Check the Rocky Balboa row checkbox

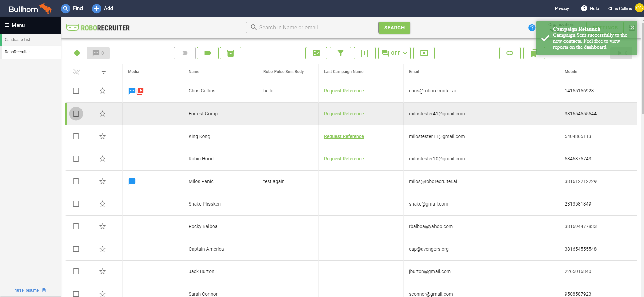pos(76,226)
